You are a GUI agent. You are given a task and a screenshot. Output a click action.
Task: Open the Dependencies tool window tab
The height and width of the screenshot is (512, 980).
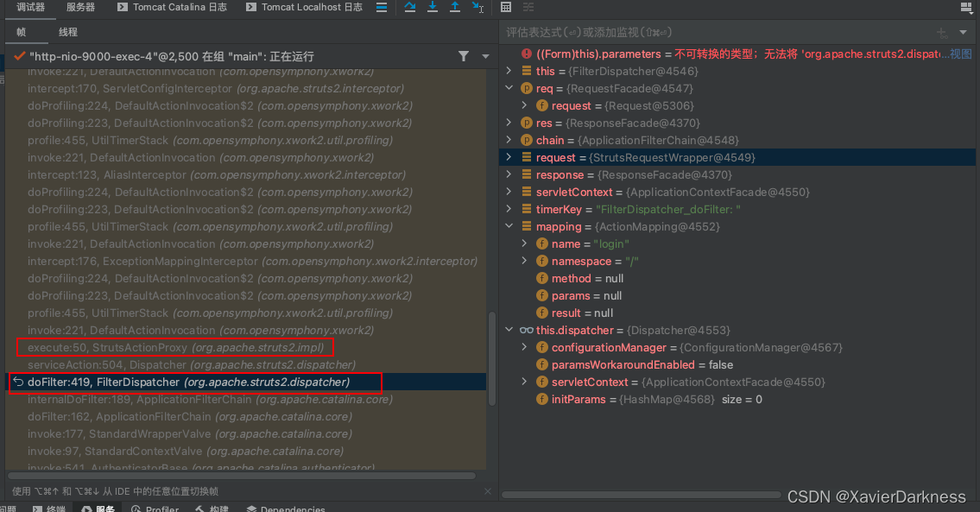[287, 509]
